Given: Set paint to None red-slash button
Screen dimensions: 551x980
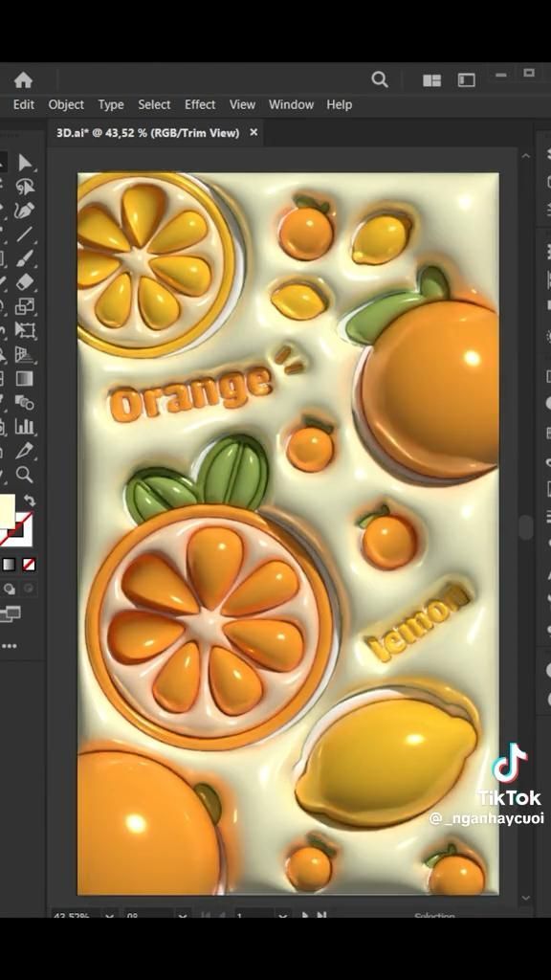Looking at the screenshot, I should (29, 565).
